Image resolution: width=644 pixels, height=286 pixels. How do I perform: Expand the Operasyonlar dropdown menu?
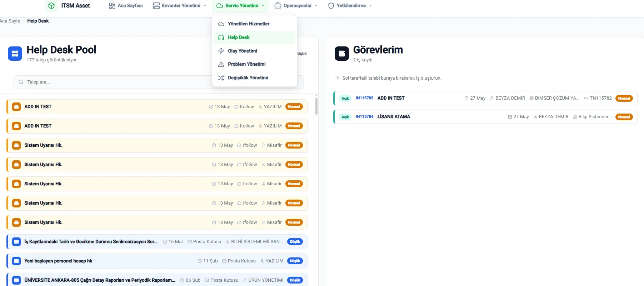pyautogui.click(x=296, y=6)
